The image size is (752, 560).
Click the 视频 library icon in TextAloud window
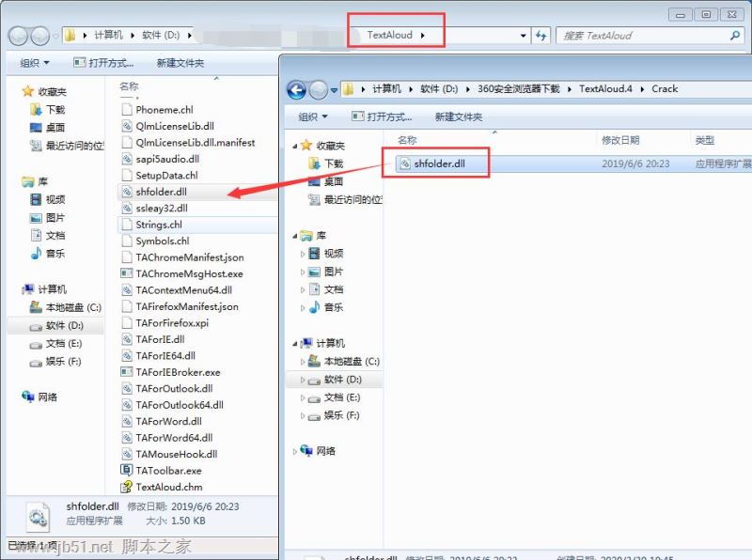point(36,199)
